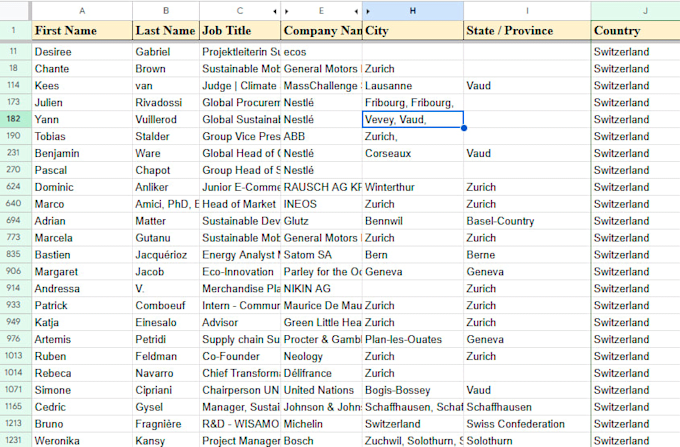Select column I header letter
Image resolution: width=680 pixels, height=447 pixels.
coord(527,11)
